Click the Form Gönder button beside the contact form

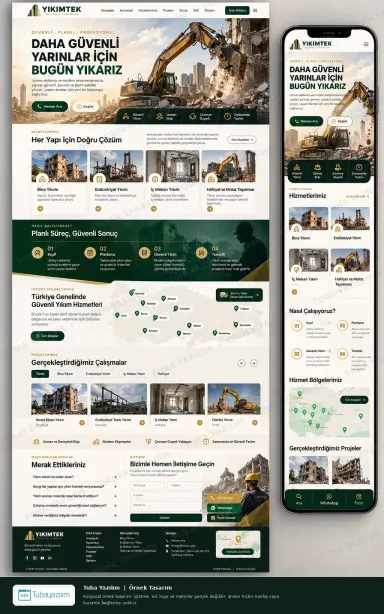click(223, 518)
